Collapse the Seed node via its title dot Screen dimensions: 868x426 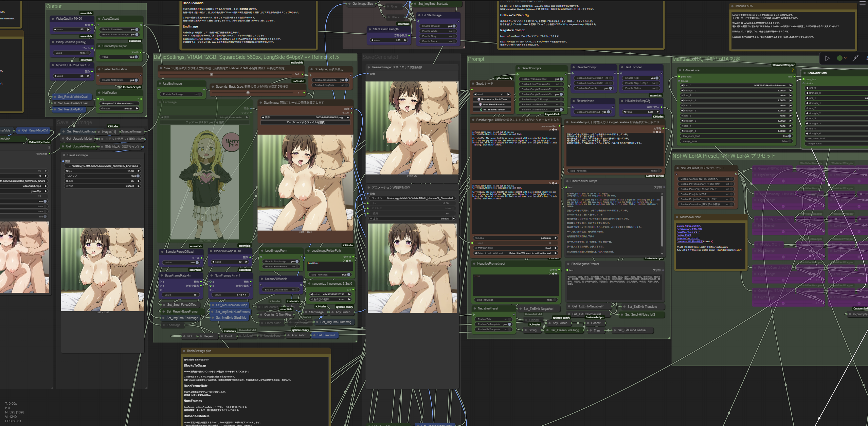coord(473,84)
